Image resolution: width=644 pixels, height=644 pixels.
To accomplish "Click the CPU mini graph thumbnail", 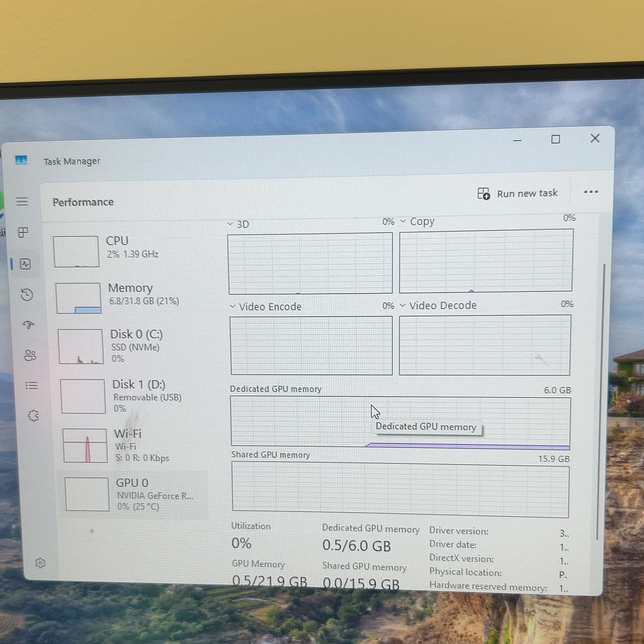I will 76,251.
